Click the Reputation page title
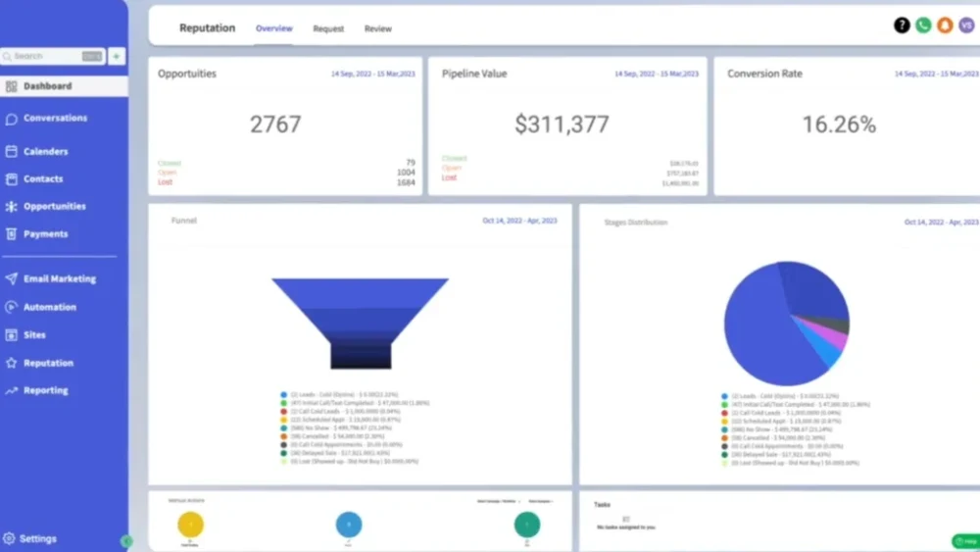The image size is (980, 552). [x=208, y=28]
